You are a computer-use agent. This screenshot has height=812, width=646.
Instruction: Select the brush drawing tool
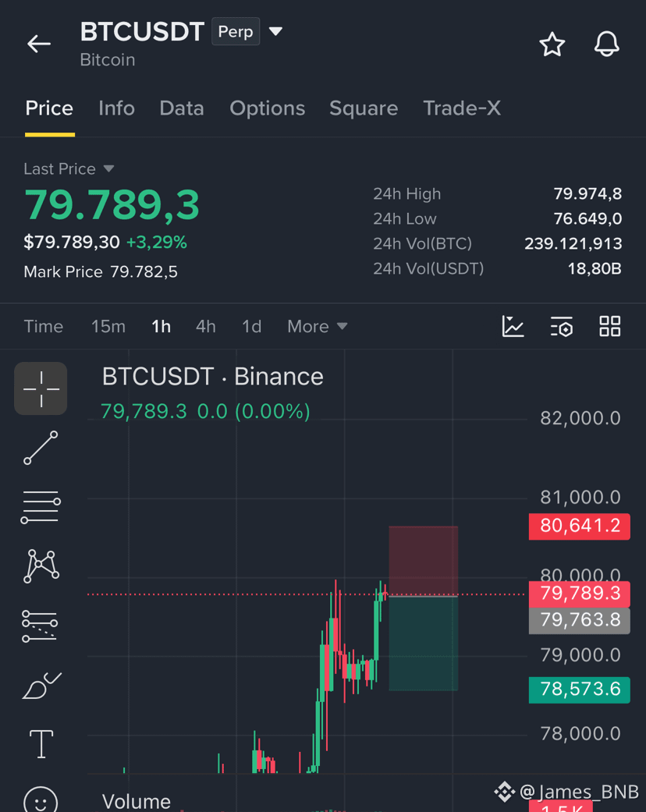click(41, 686)
